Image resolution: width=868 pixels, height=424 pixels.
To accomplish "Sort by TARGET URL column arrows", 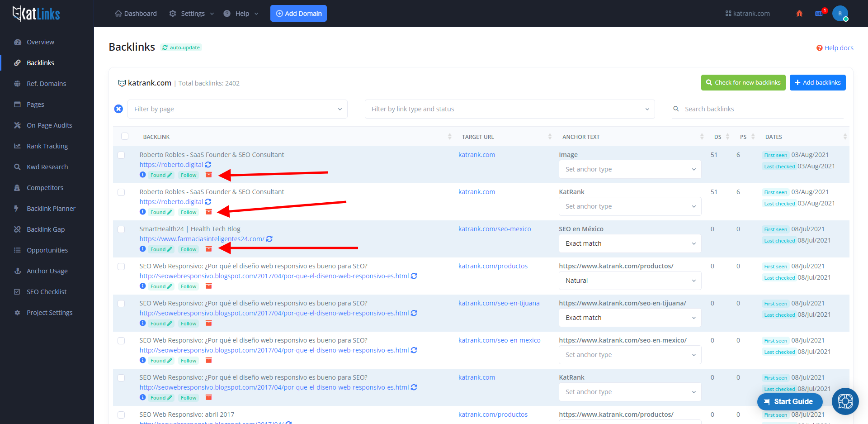I will 550,137.
